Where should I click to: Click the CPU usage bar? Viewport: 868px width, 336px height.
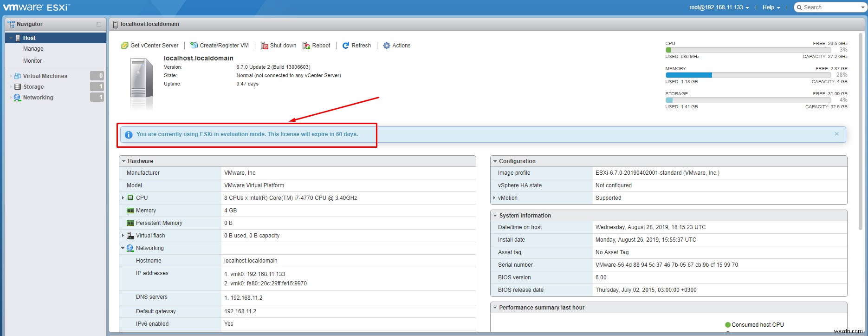point(749,50)
